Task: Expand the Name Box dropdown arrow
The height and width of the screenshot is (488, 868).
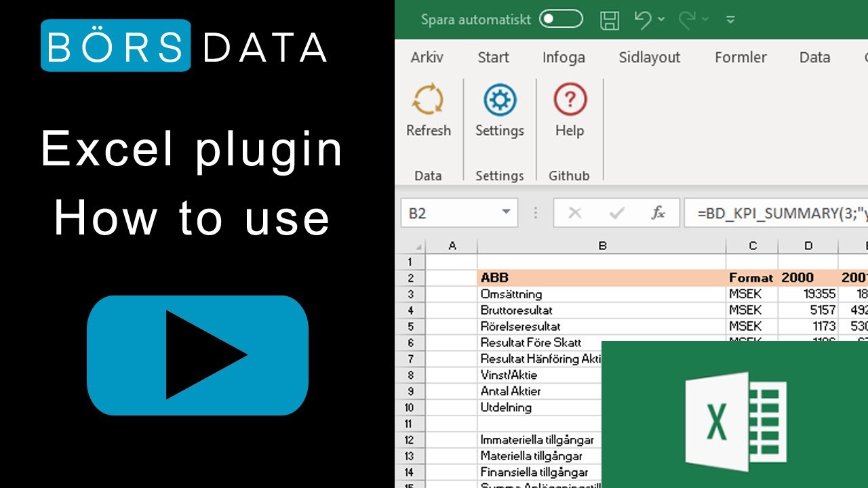Action: click(x=506, y=213)
